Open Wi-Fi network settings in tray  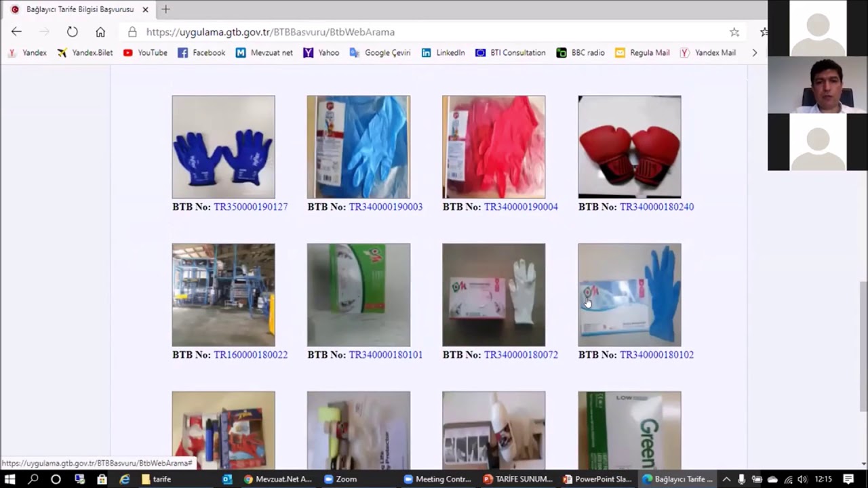tap(788, 479)
